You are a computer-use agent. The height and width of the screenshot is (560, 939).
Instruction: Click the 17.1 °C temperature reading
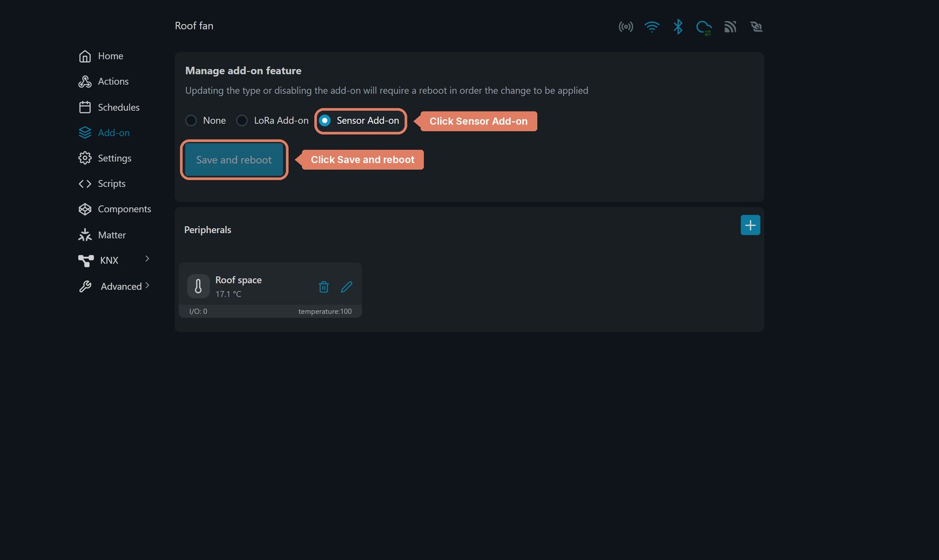coord(228,294)
